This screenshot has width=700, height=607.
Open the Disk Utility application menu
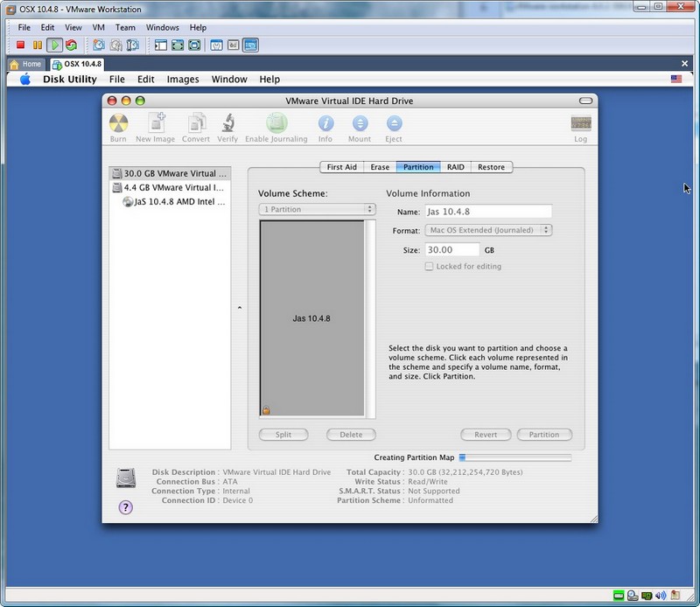70,79
